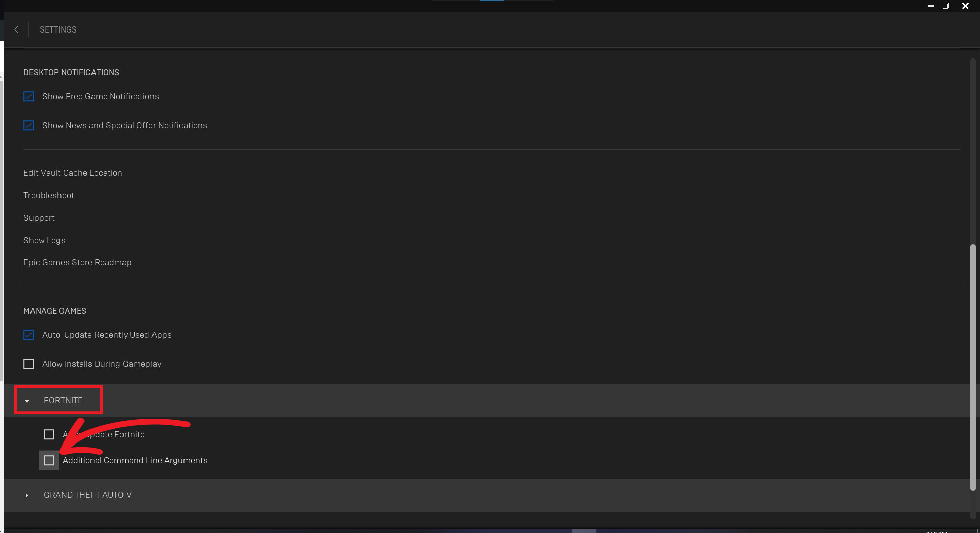Click Show Logs
This screenshot has height=533, width=980.
tap(44, 240)
